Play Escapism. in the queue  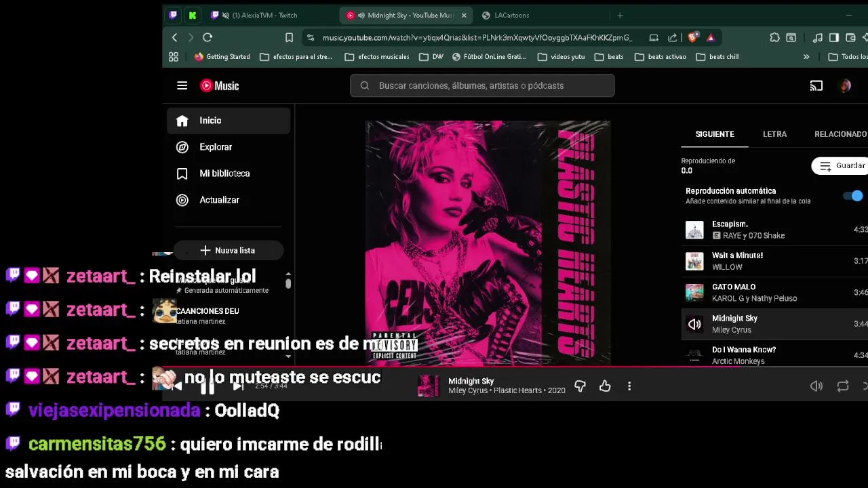(774, 230)
